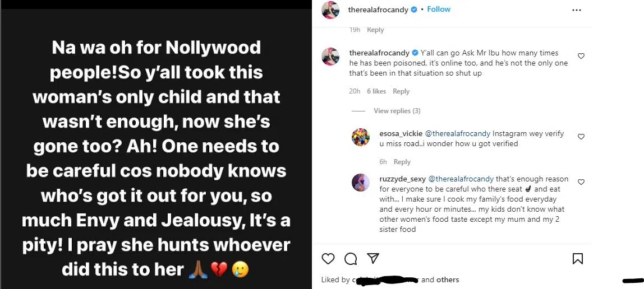644x289 pixels.
Task: Share post via paper plane icon
Action: 372,258
